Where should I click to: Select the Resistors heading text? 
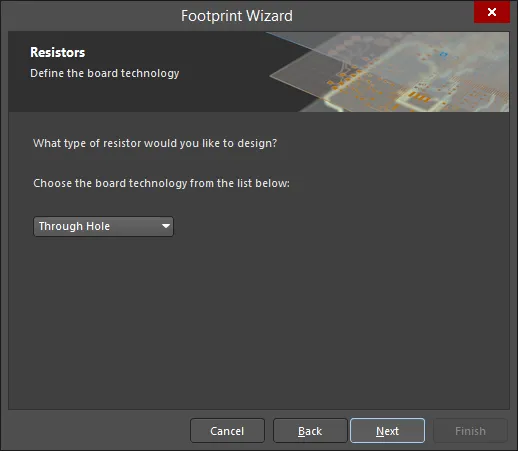pyautogui.click(x=58, y=52)
